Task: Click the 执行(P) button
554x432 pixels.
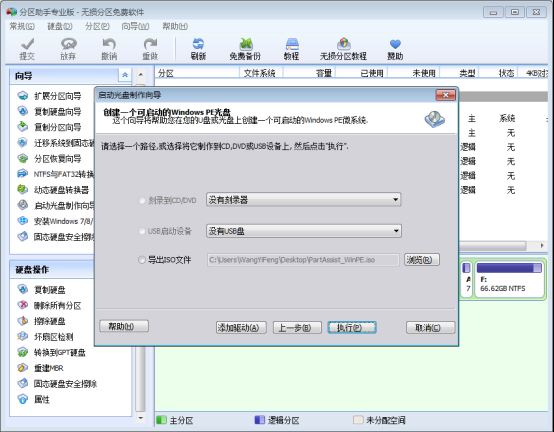Action: coord(352,328)
